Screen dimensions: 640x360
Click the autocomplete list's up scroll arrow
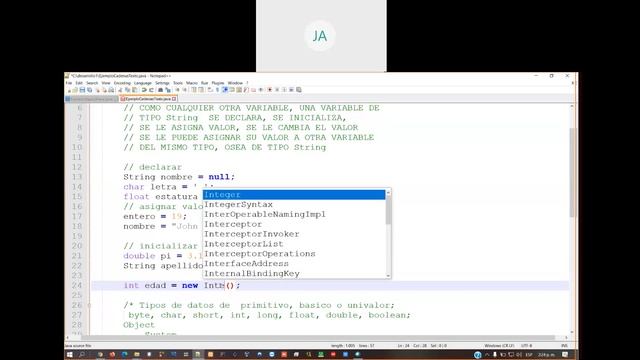[388, 193]
